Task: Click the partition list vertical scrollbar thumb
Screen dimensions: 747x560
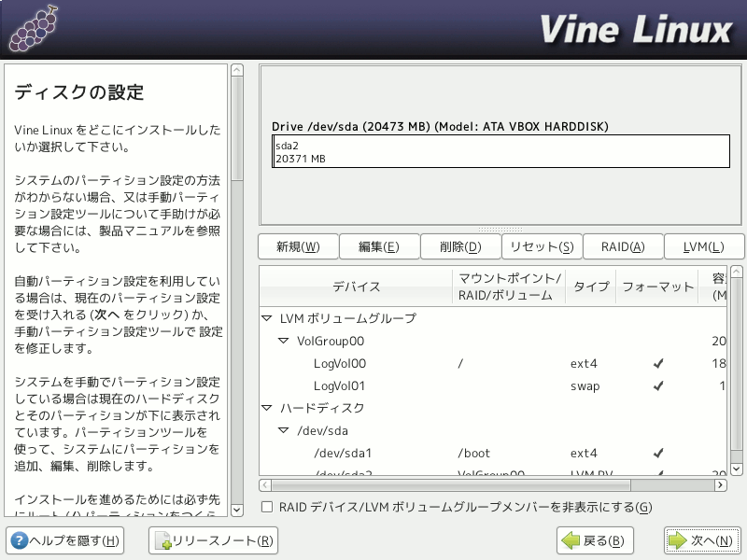Action: [x=737, y=364]
